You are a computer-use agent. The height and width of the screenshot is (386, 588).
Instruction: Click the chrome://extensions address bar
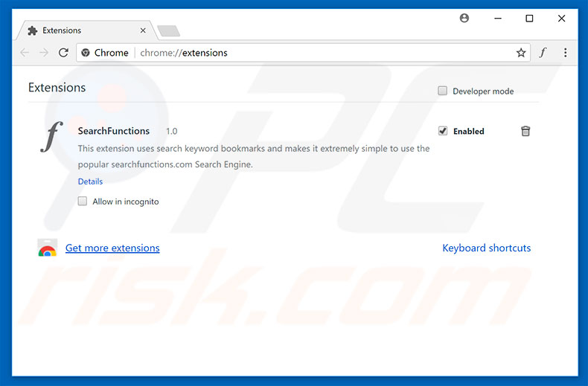(x=303, y=53)
